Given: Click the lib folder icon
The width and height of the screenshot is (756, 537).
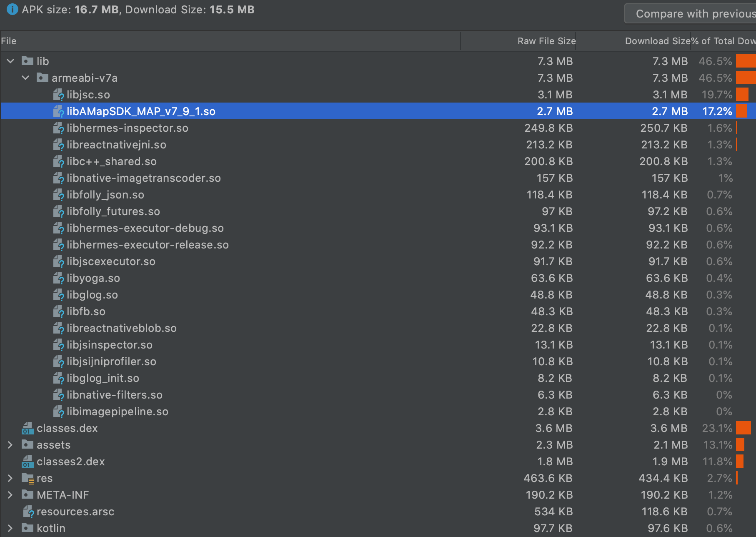Looking at the screenshot, I should click(28, 61).
